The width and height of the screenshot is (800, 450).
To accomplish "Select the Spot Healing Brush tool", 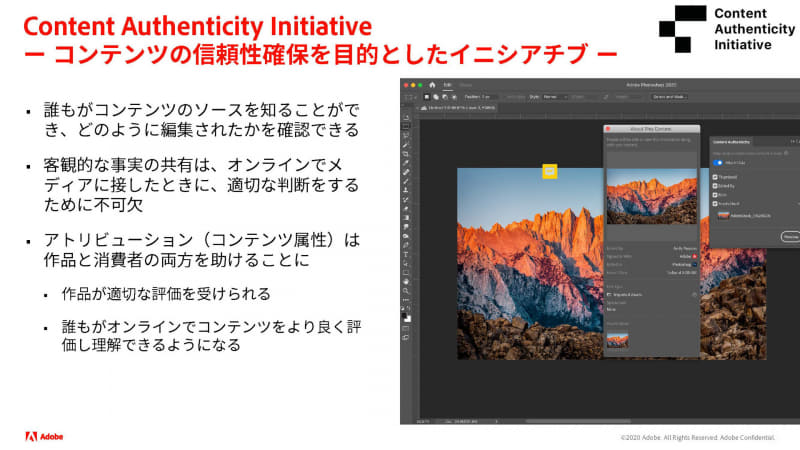I will point(406,172).
